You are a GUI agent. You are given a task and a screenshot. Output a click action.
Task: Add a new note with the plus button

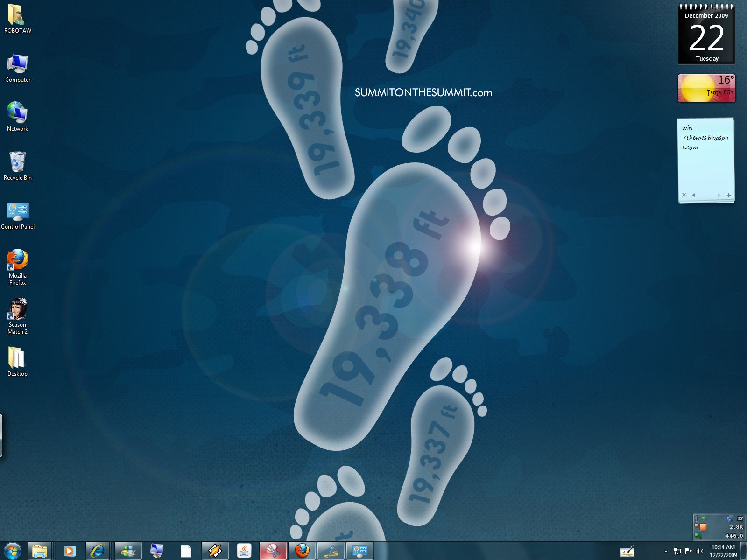click(729, 194)
